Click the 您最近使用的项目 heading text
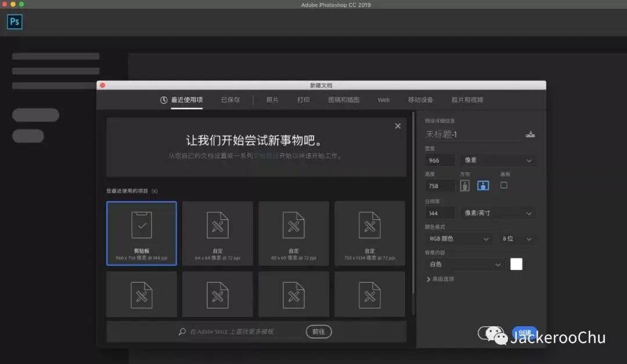The width and height of the screenshot is (627, 364). [132, 191]
